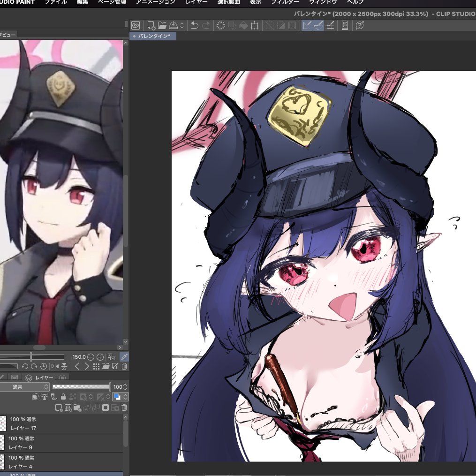Open the Clip Studio launcher icon
476x476 pixels.
pos(136,25)
